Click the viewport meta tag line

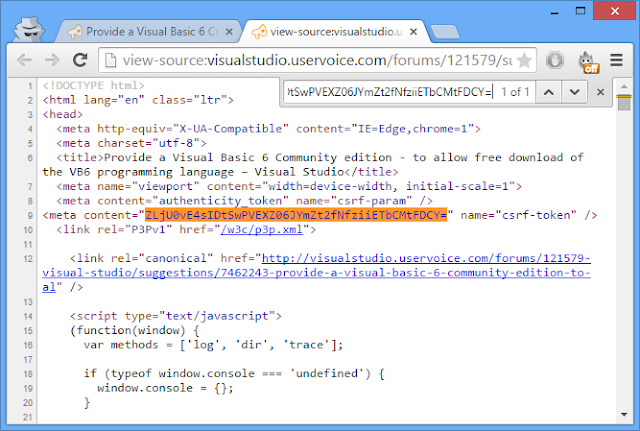[289, 187]
